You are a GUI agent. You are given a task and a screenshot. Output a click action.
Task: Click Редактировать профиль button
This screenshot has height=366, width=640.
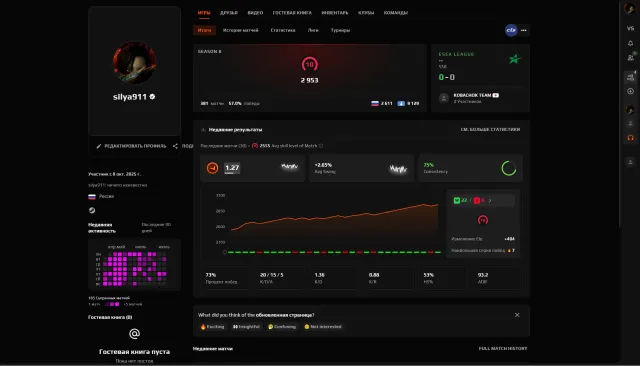[x=131, y=146]
